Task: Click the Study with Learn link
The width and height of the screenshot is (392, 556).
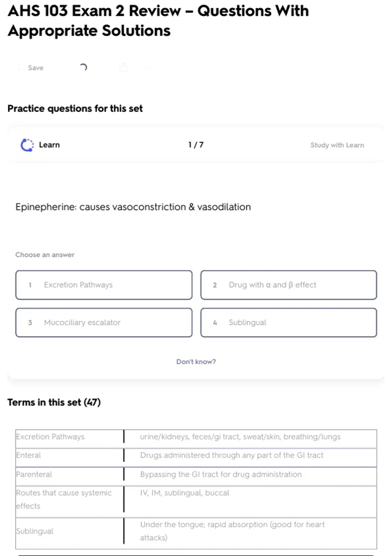Action: pos(337,145)
